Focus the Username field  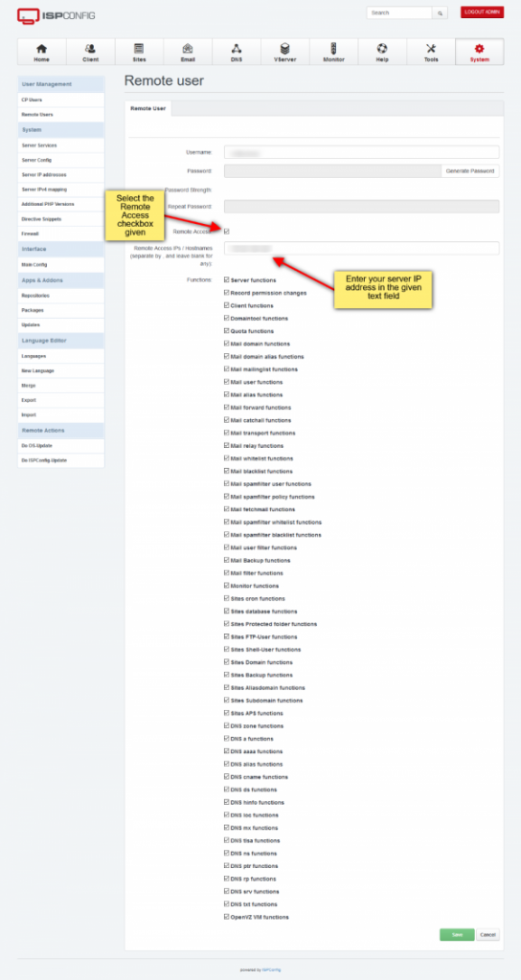point(361,152)
